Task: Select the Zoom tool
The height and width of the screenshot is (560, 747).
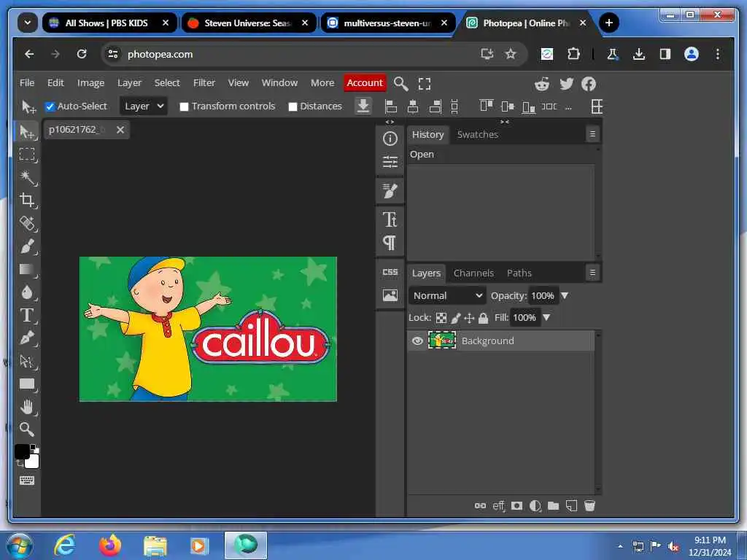Action: [27, 429]
